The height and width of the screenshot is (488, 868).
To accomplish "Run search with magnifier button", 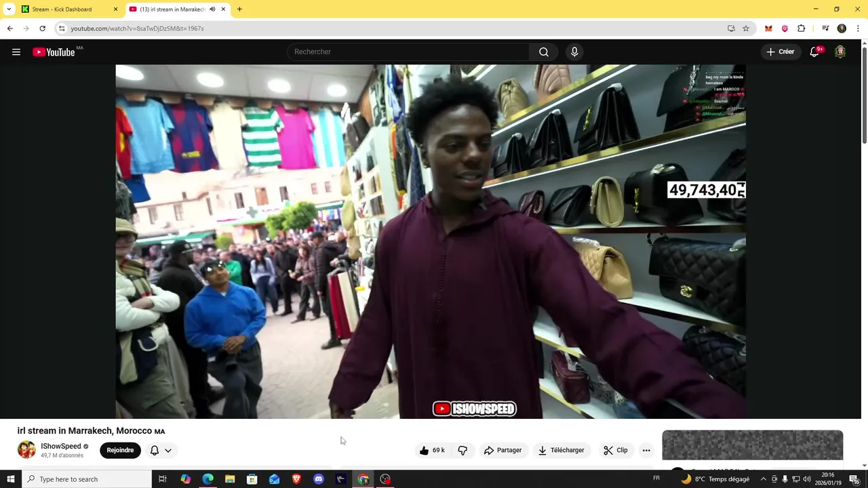I will tap(544, 52).
